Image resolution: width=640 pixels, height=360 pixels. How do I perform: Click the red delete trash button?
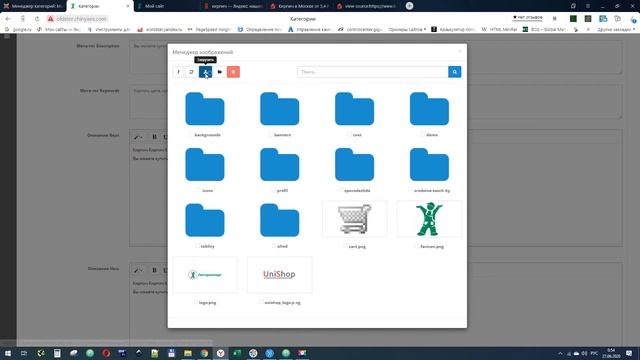[233, 72]
